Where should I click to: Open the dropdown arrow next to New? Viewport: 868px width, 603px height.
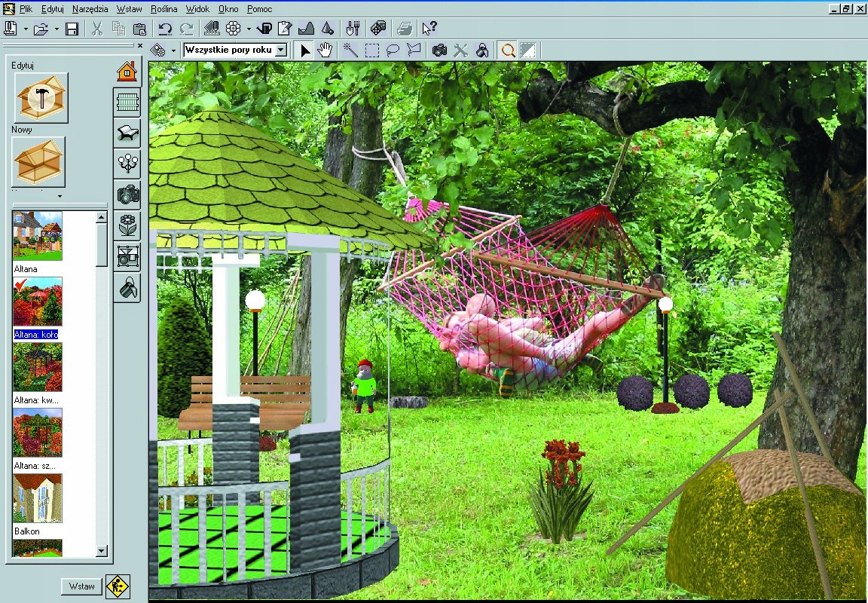26,29
